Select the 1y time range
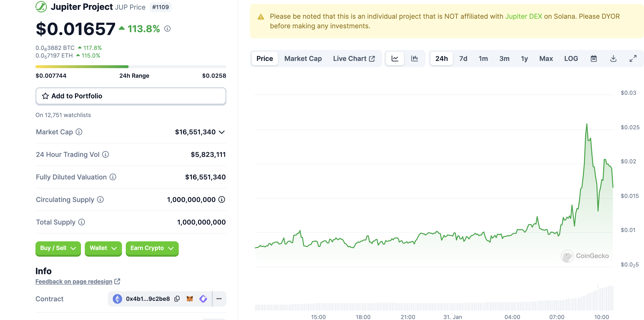This screenshot has height=320, width=644. pyautogui.click(x=524, y=59)
